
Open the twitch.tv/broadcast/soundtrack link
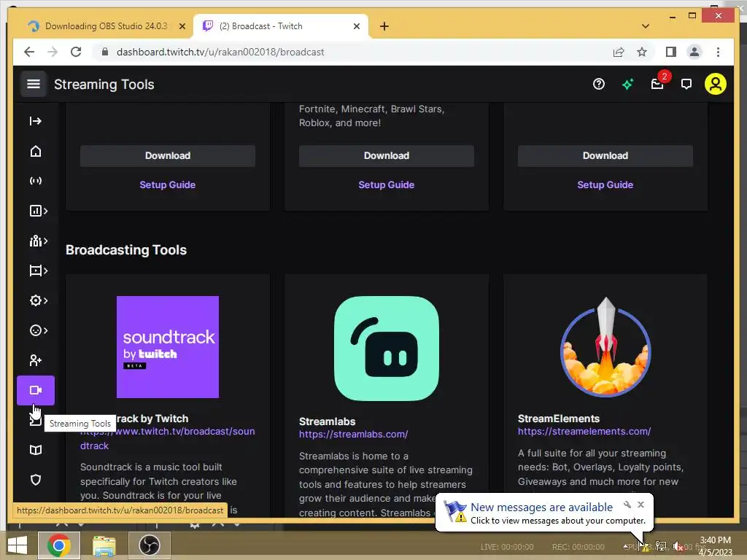point(168,438)
